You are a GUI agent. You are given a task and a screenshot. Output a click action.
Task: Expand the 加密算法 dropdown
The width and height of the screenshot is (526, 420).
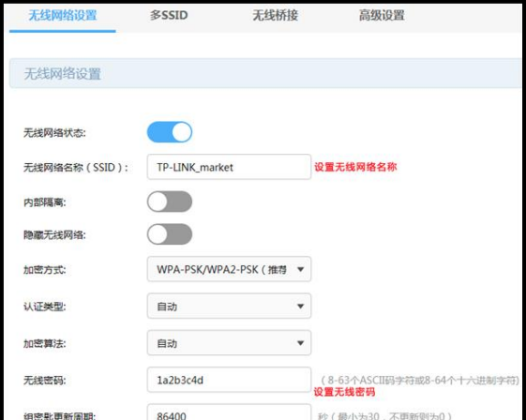click(229, 343)
